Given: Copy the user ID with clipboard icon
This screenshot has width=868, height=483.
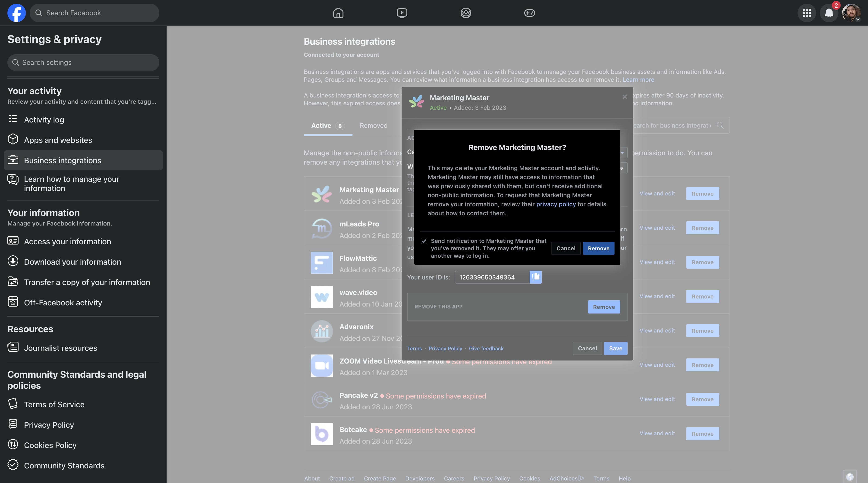Looking at the screenshot, I should pos(535,277).
